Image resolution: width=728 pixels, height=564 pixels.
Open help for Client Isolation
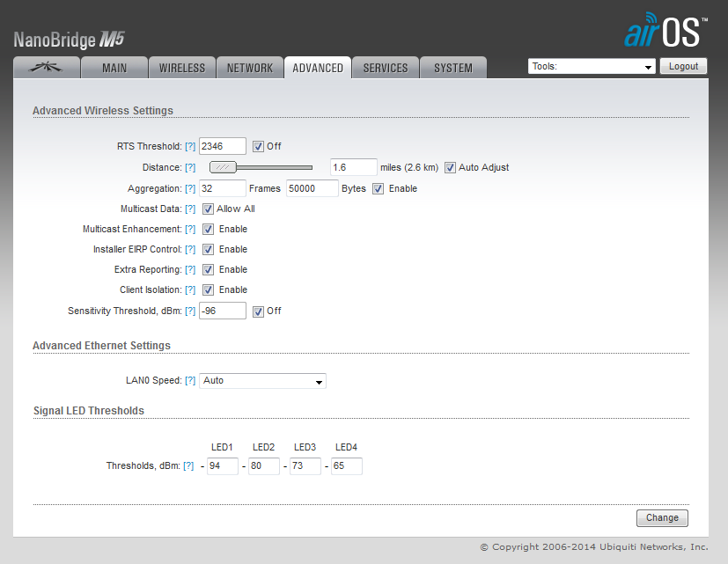(190, 289)
